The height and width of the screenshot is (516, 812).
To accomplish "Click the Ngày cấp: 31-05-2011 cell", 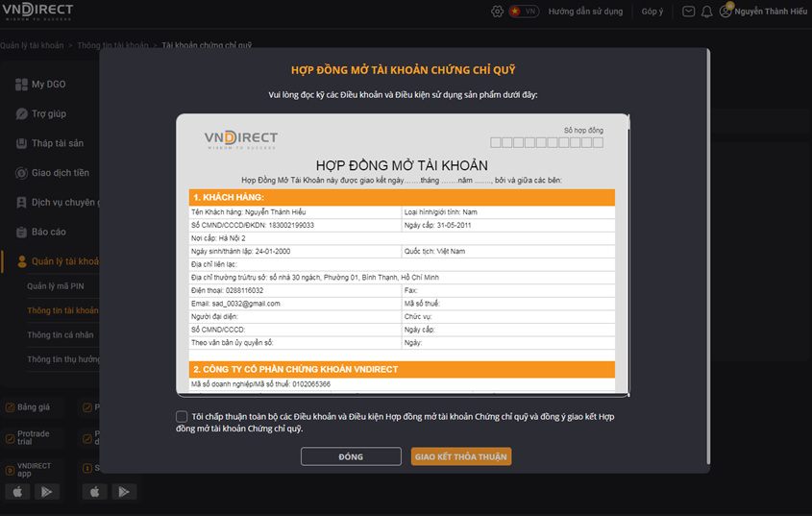I will click(508, 226).
